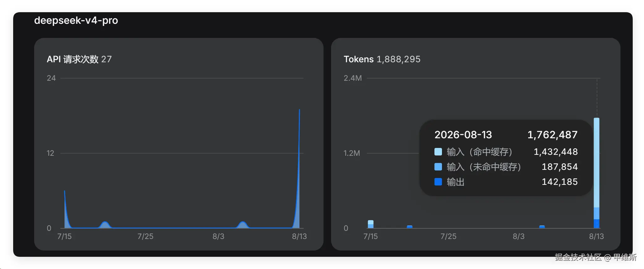Screen dimensions: 644x269
Task: Click the 7/25 label on Tokens chart axis
Action: pos(449,236)
